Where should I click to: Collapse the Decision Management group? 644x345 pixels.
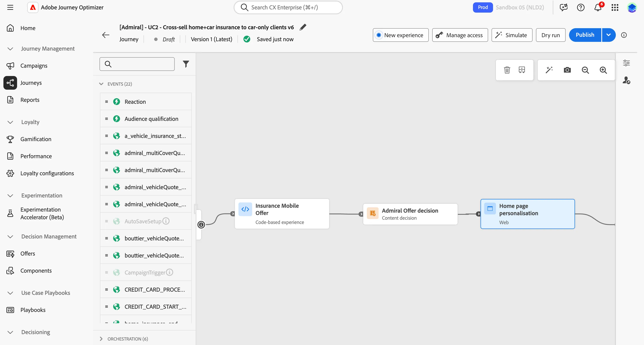10,237
